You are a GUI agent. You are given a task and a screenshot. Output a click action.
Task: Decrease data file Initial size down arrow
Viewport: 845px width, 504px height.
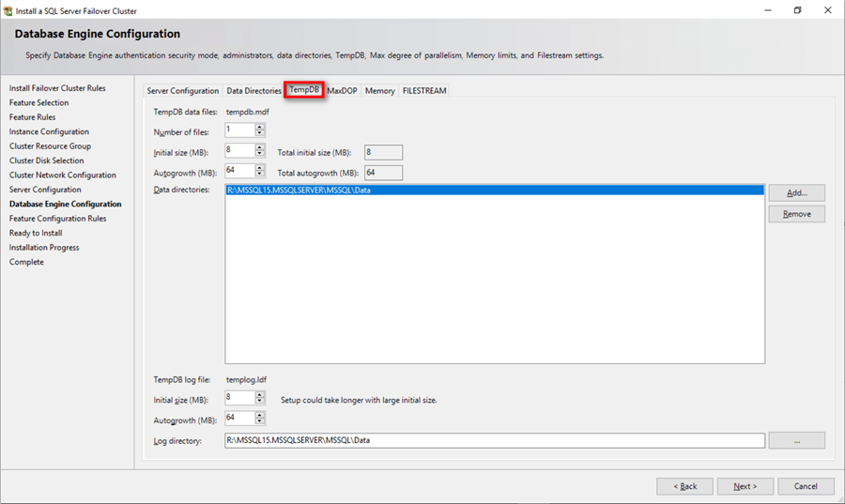pos(260,154)
